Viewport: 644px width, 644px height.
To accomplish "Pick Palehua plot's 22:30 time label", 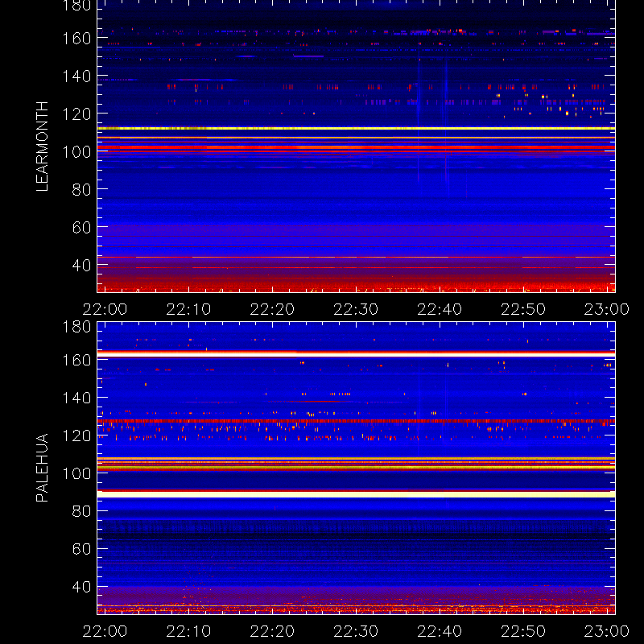I will point(356,631).
